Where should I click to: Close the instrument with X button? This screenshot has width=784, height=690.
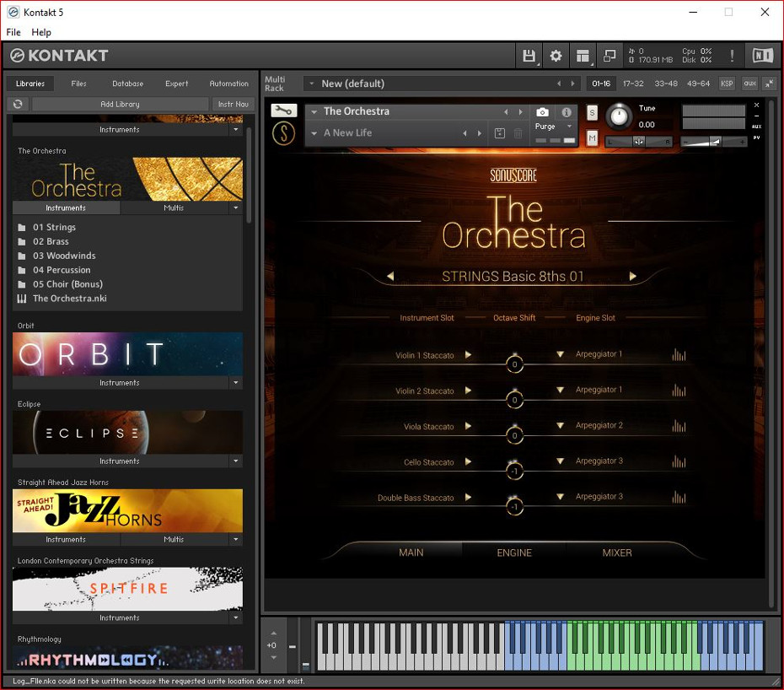pyautogui.click(x=756, y=105)
